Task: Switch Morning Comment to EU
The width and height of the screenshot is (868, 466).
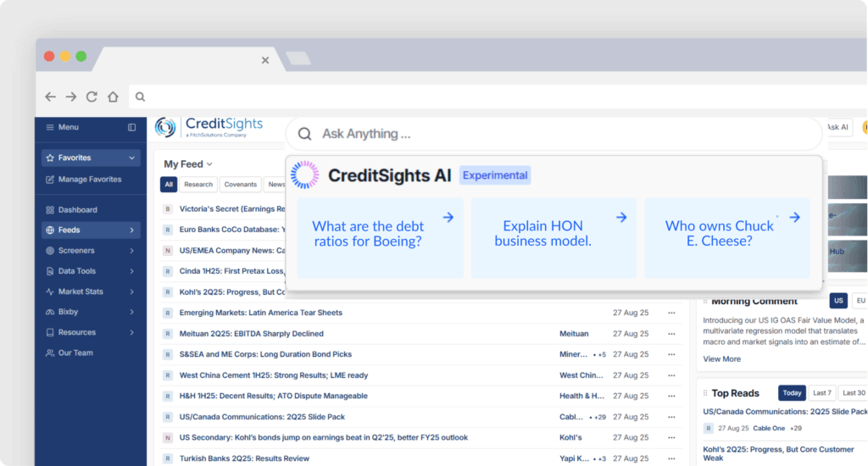Action: 860,301
